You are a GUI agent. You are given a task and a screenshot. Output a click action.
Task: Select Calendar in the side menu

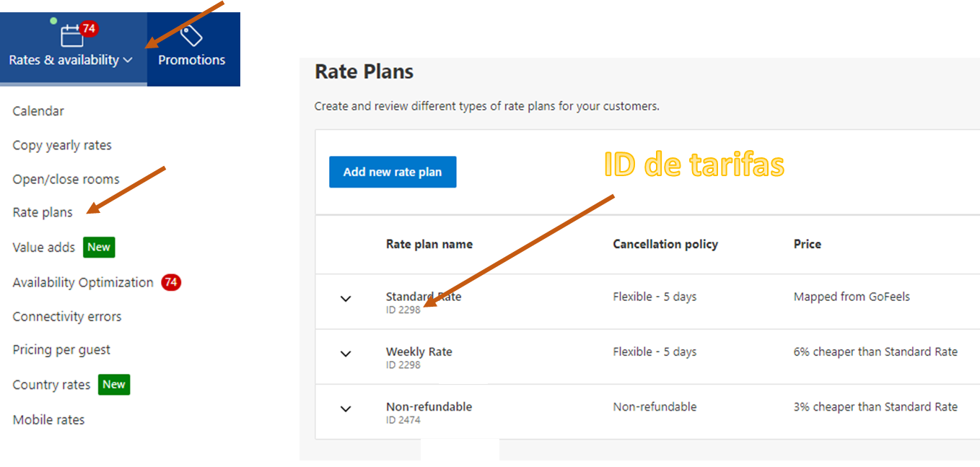(38, 111)
